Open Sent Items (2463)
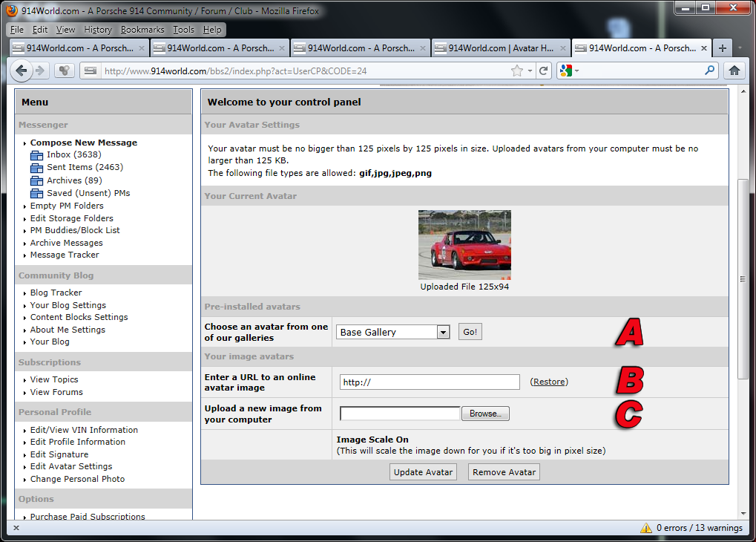The height and width of the screenshot is (542, 756). click(85, 168)
